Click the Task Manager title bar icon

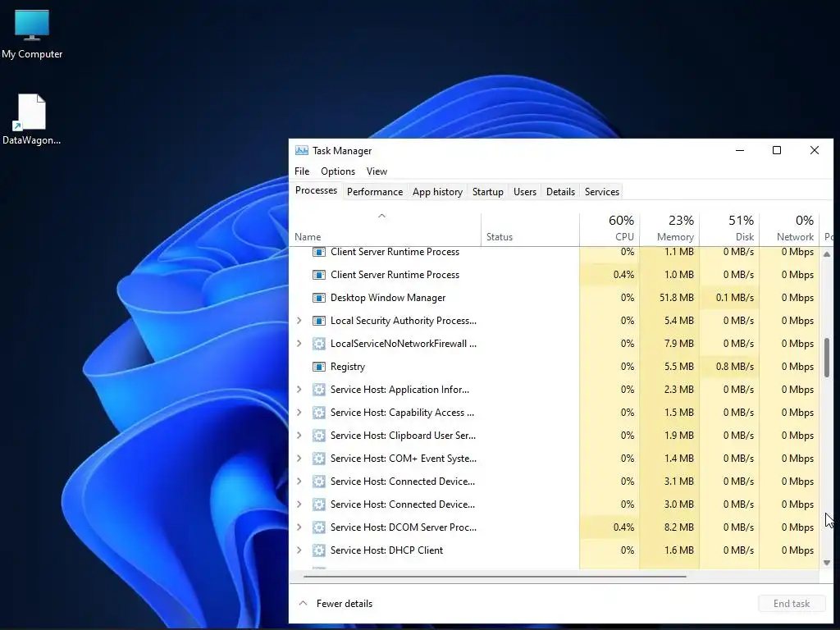(x=302, y=151)
